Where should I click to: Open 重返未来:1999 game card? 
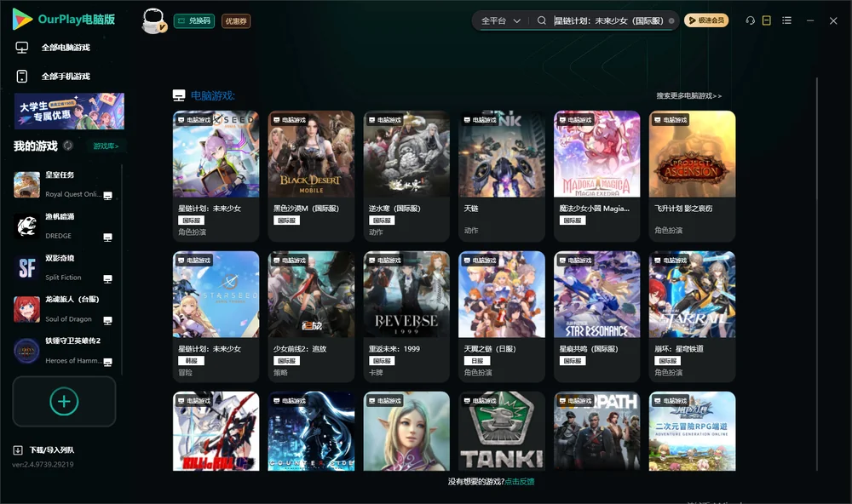point(406,317)
